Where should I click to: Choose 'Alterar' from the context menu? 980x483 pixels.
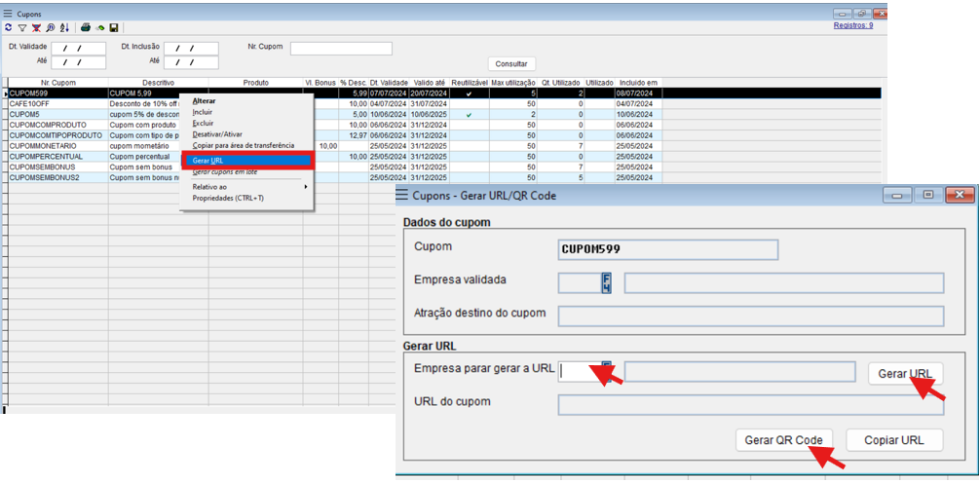205,101
